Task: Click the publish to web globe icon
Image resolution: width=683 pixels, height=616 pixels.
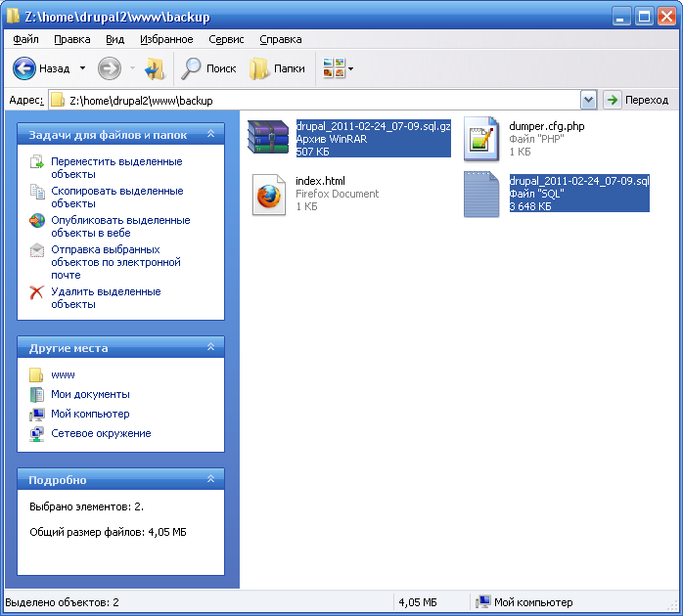Action: [x=37, y=221]
